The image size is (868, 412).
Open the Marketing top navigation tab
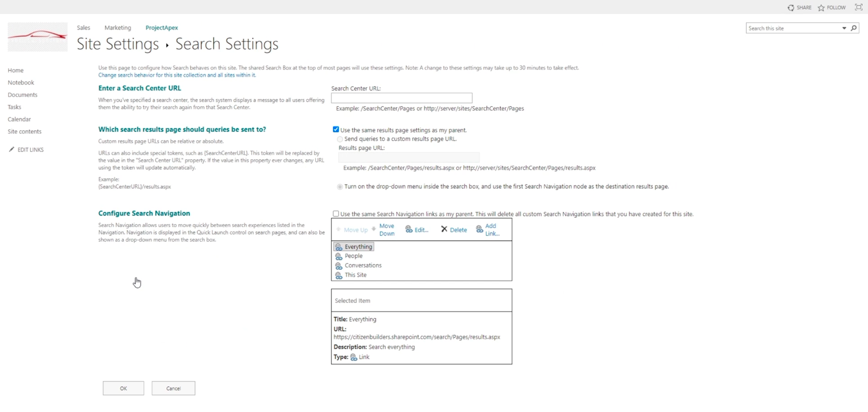click(118, 28)
